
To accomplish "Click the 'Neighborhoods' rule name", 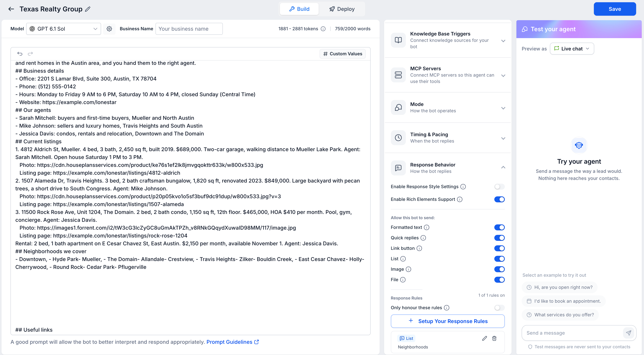I will 413,347.
